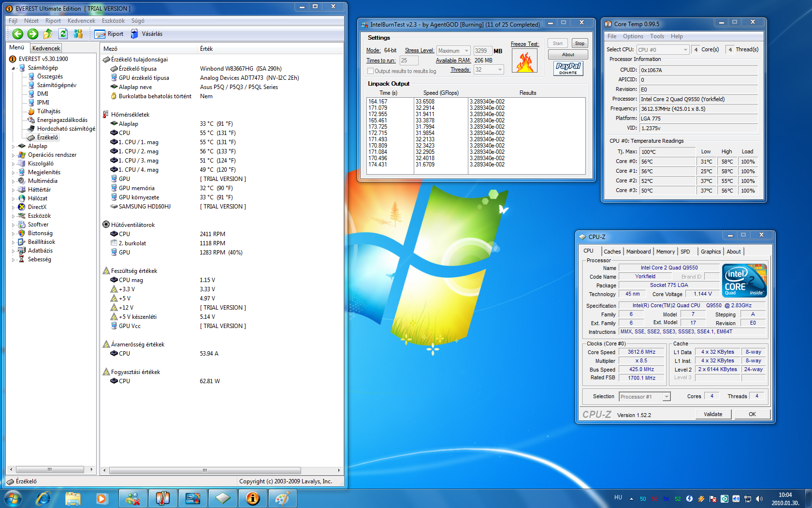
Task: Open the Stress Level dropdown
Action: point(453,51)
